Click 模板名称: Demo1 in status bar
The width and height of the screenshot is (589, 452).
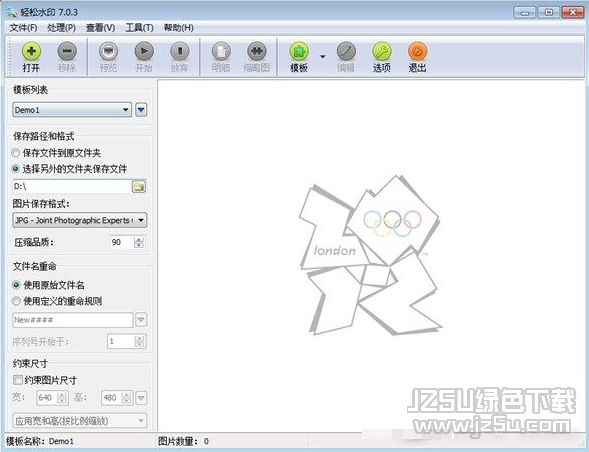[x=40, y=441]
